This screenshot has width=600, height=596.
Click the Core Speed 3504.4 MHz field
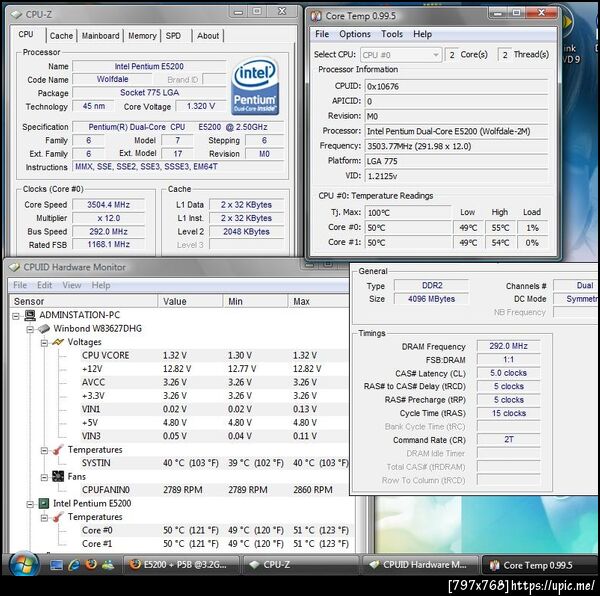coord(109,205)
